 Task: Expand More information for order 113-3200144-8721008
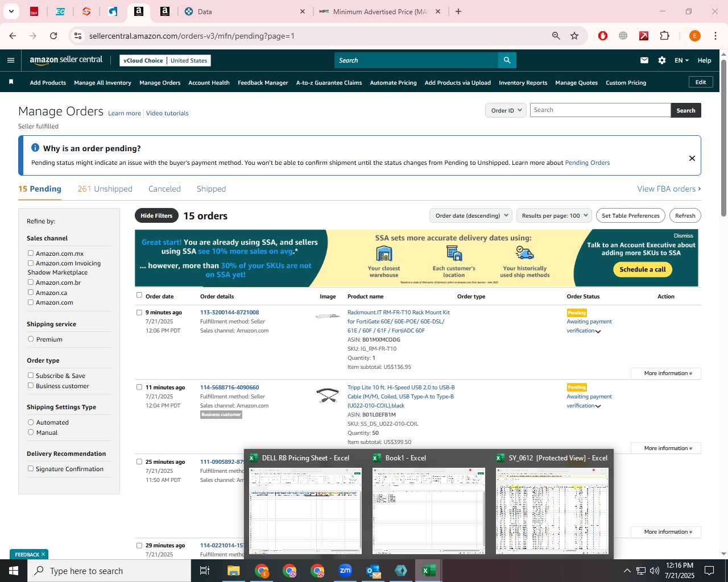[665, 373]
